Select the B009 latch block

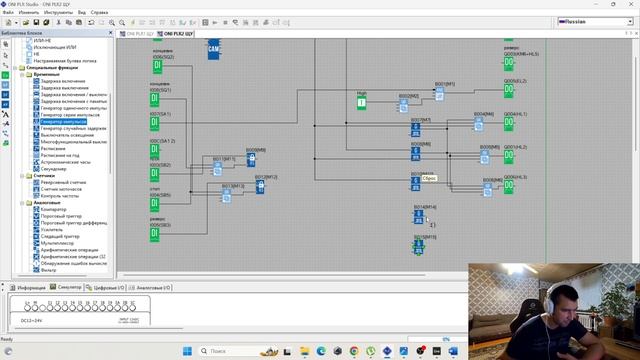click(x=251, y=159)
